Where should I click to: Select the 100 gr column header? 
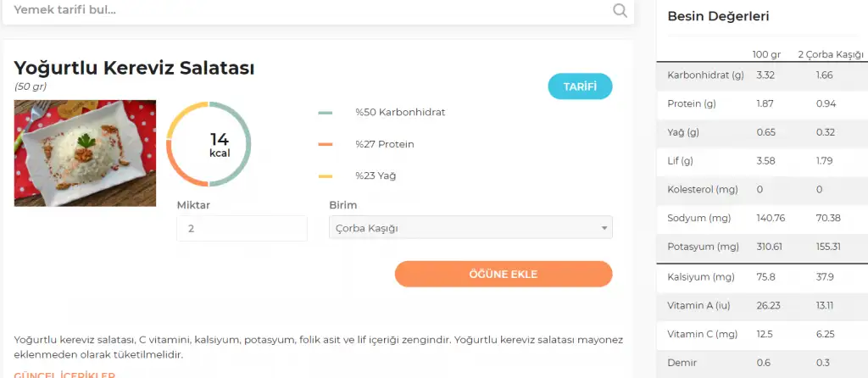tap(766, 55)
